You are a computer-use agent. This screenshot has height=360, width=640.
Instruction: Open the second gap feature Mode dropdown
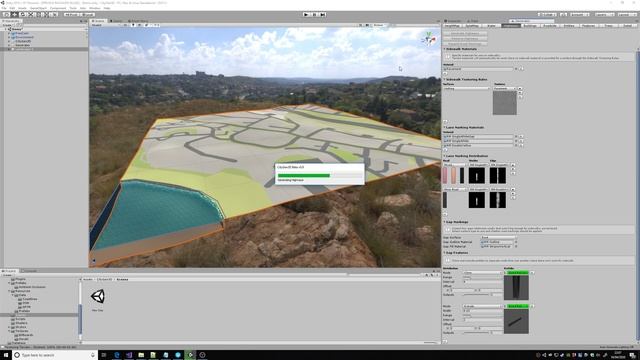[x=482, y=306]
